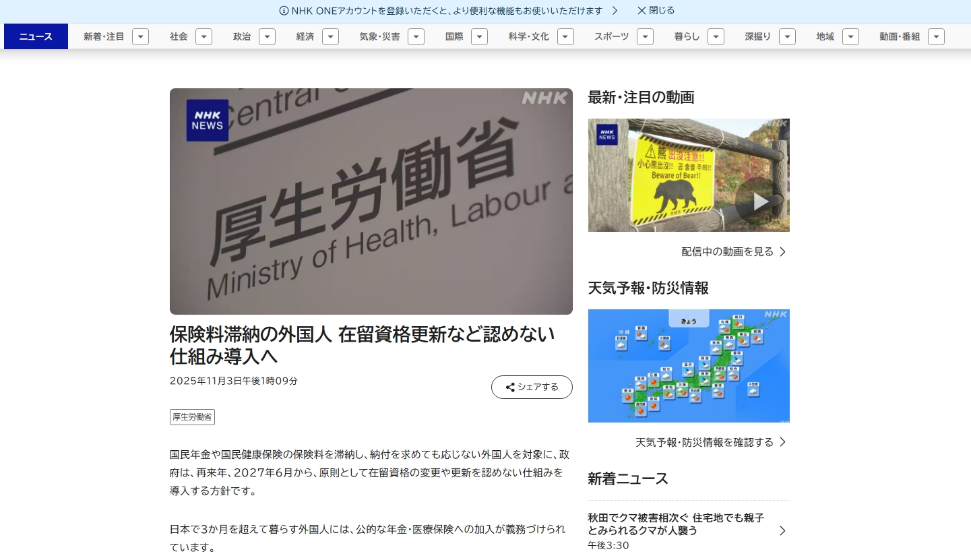
Task: Click 天気予報・防災情報を確認する link
Action: click(705, 442)
